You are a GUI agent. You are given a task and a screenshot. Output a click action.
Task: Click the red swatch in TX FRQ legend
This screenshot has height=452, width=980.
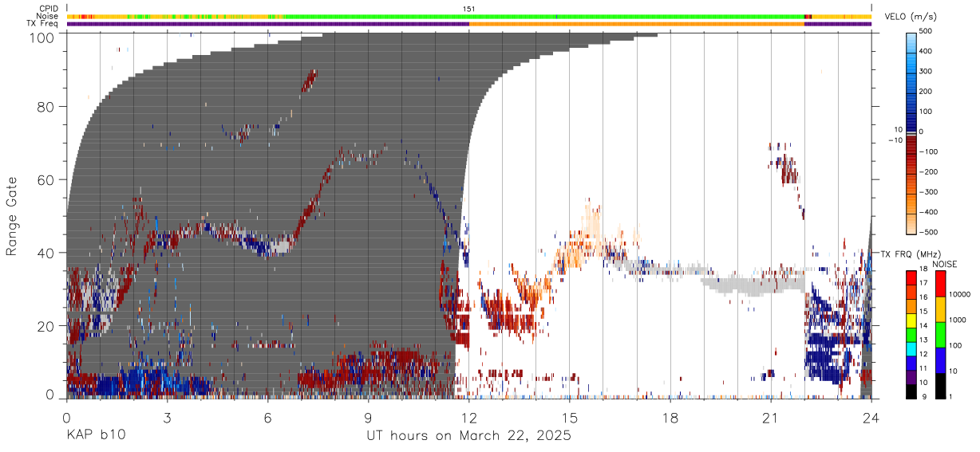910,277
